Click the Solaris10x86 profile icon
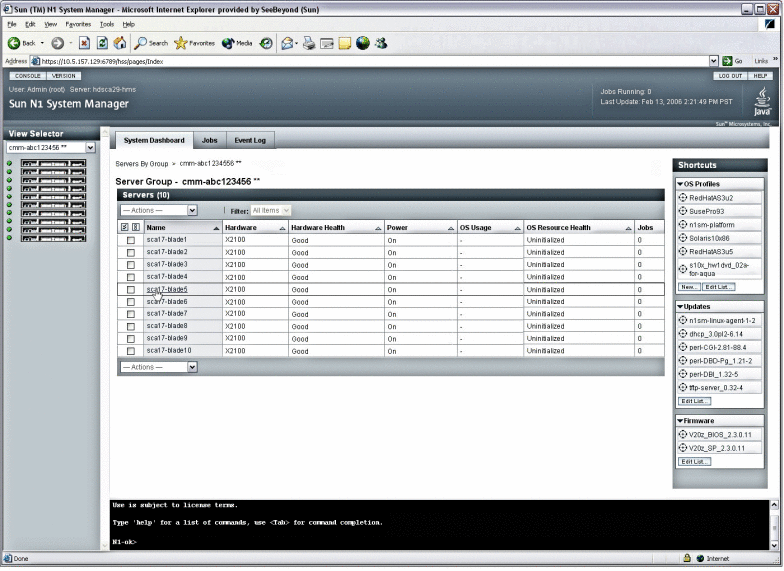This screenshot has height=571, width=784. point(682,238)
